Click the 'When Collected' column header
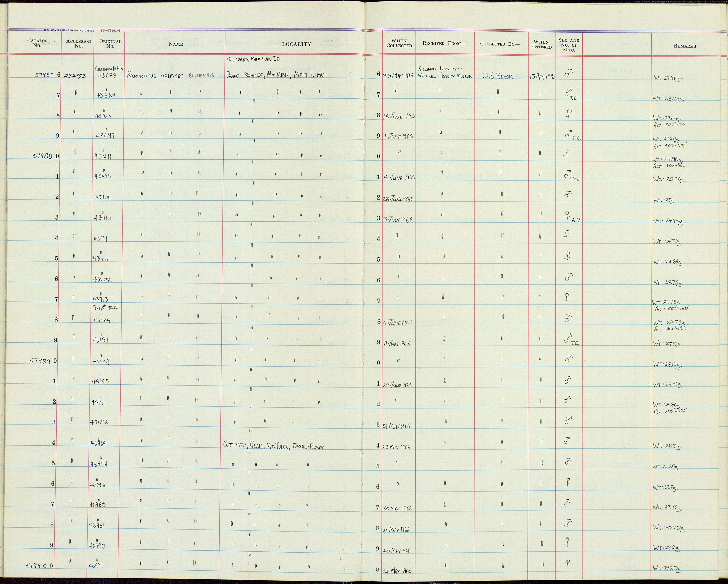The width and height of the screenshot is (728, 584). tap(399, 43)
